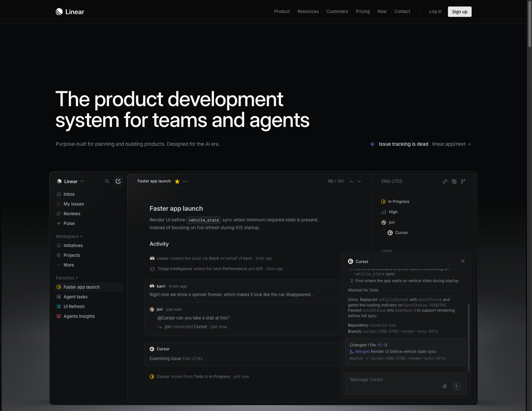Go to next issue with the down chevron
Image resolution: width=532 pixels, height=411 pixels.
coord(359,181)
